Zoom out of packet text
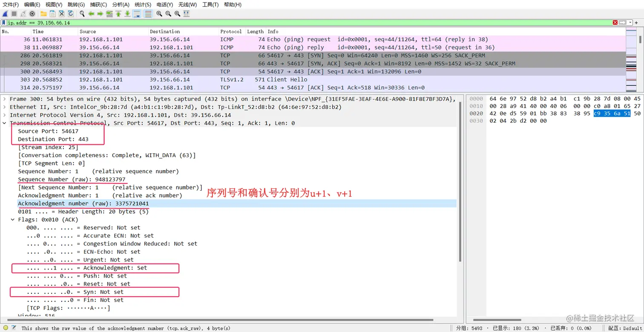Screen dimensions: 644x332 point(168,14)
